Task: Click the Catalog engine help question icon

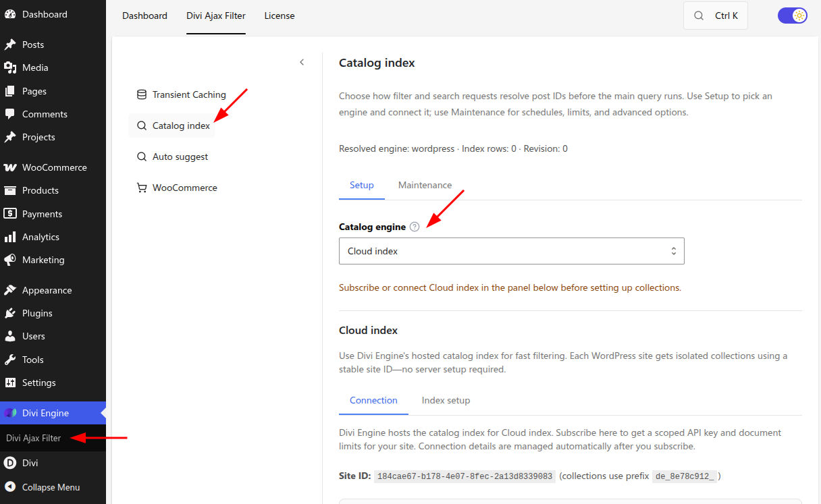Action: click(415, 227)
